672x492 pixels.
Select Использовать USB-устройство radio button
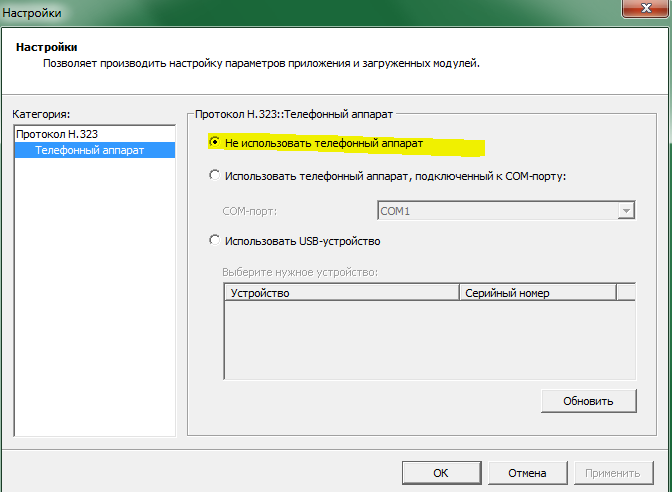215,241
